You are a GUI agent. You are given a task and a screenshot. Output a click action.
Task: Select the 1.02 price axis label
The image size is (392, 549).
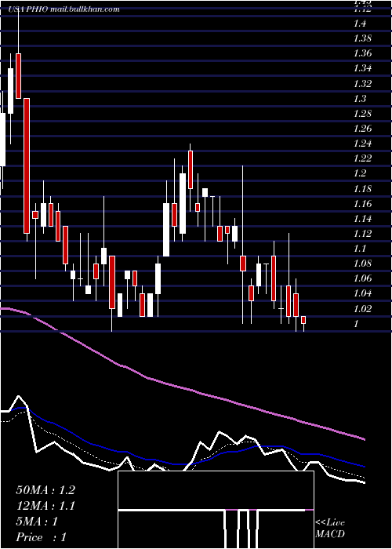[x=362, y=309]
